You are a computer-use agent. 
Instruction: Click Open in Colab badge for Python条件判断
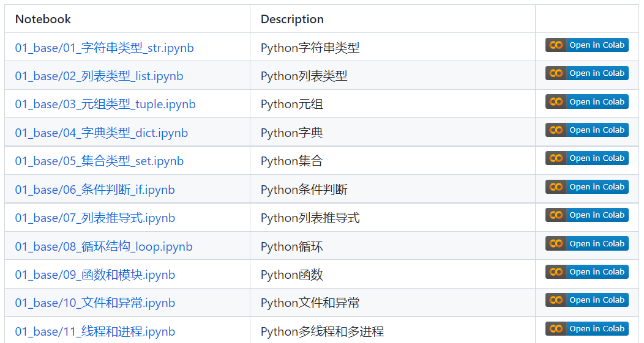click(x=587, y=187)
